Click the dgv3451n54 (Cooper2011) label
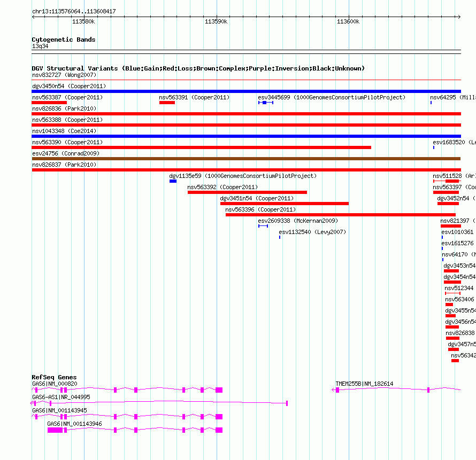Screen dimensions: 476x460 (x=257, y=198)
